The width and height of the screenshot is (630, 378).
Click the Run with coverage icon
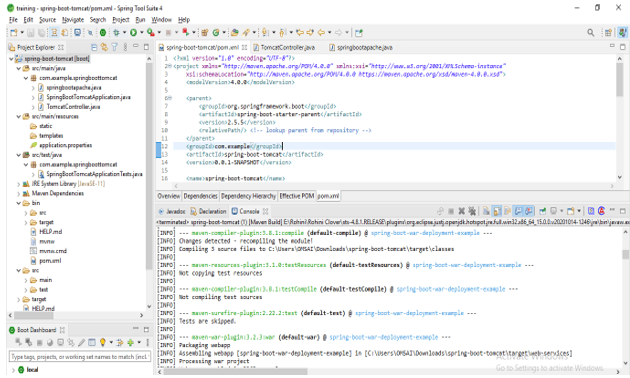click(150, 33)
